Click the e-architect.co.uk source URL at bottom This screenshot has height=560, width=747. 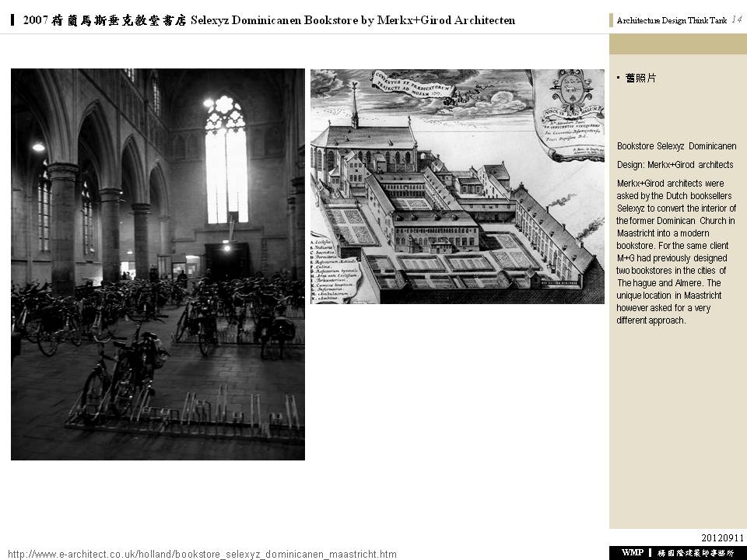point(202,554)
